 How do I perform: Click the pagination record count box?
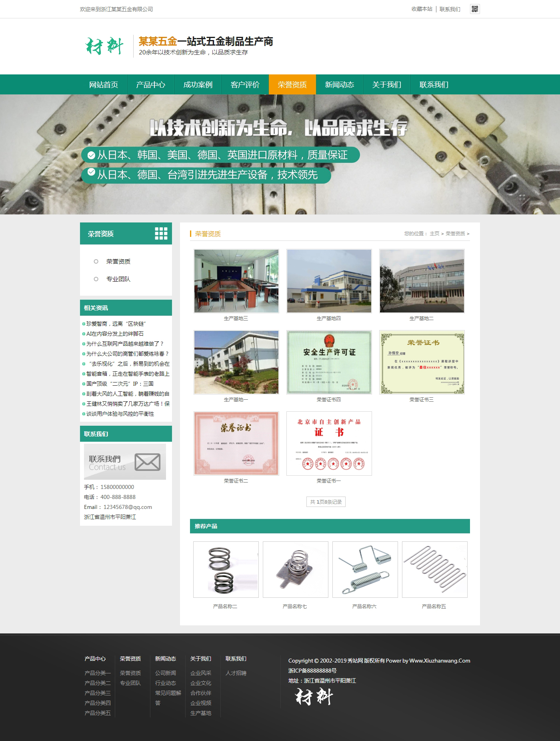click(x=326, y=502)
